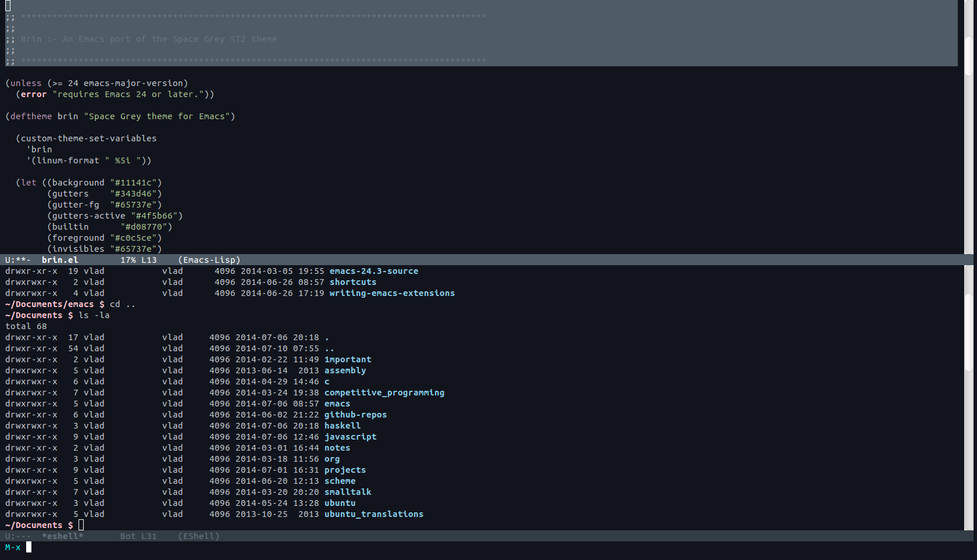Click the "17% L13" position indicator

pos(138,260)
